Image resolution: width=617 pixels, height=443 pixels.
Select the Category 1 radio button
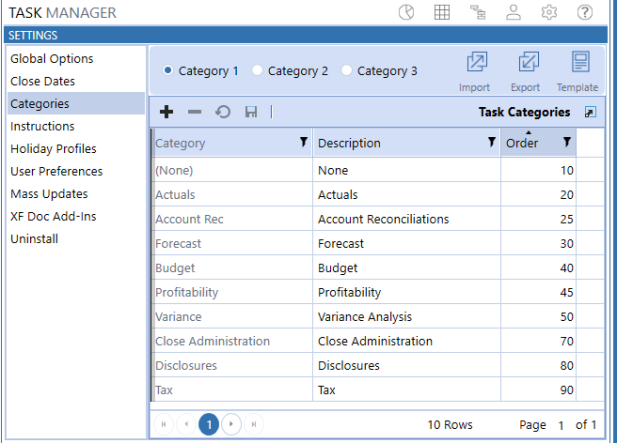click(168, 70)
